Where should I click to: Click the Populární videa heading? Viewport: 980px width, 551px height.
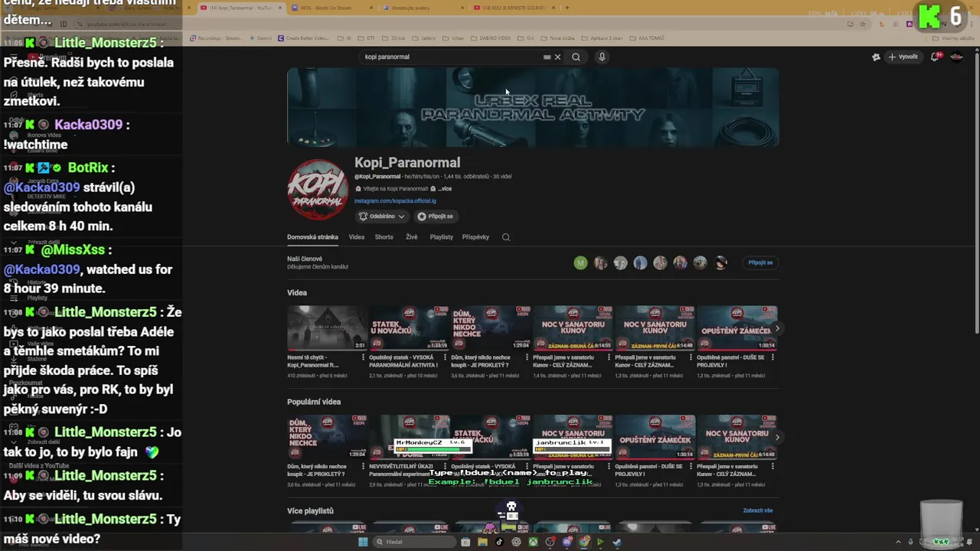[x=314, y=402]
